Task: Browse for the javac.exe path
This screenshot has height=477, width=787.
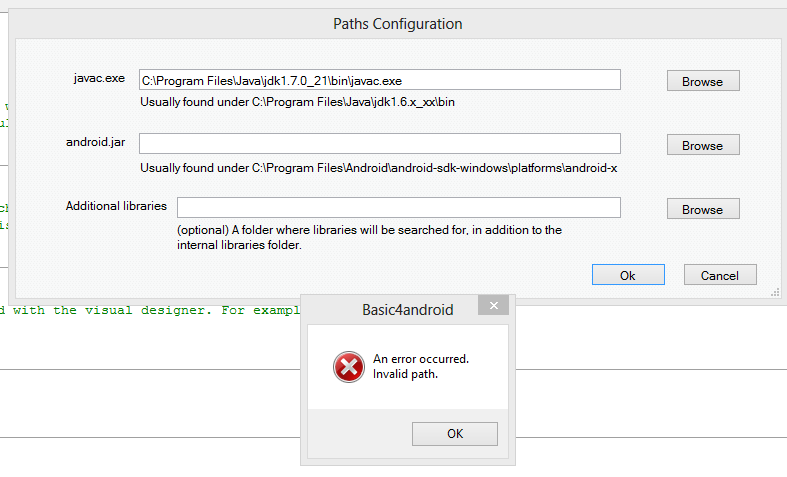Action: pos(702,81)
